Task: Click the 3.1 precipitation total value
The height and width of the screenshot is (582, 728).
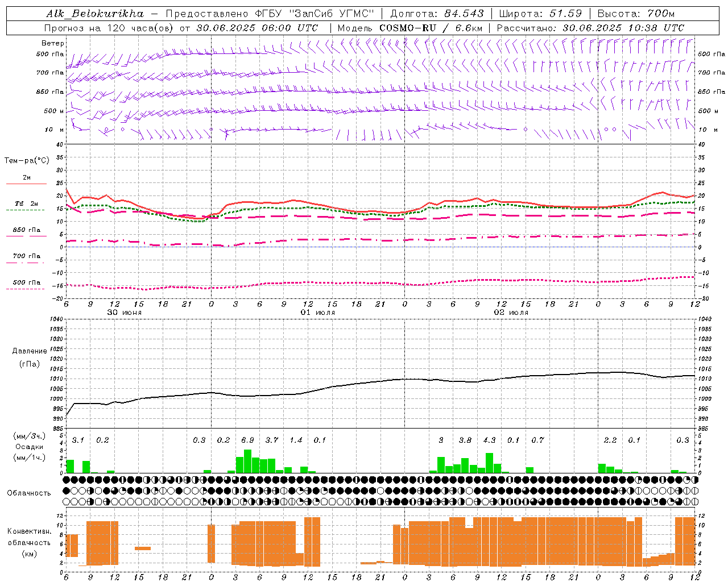Action: pos(78,440)
